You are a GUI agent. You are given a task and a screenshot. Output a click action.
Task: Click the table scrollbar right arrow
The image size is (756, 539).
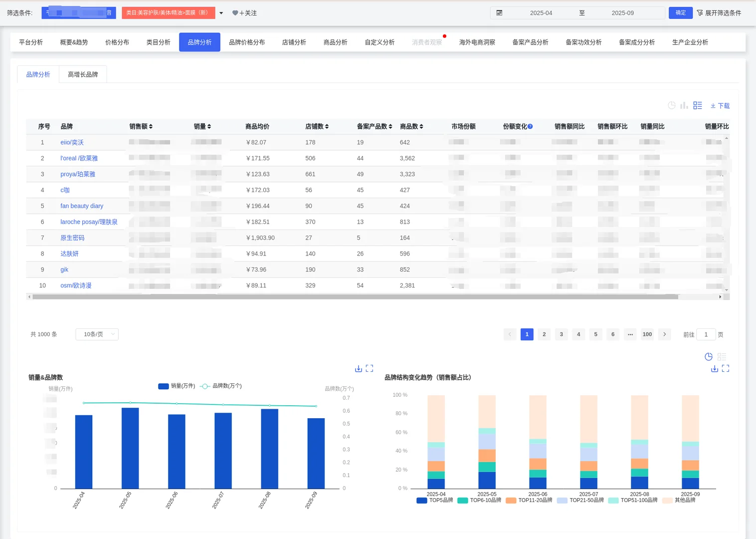point(720,297)
